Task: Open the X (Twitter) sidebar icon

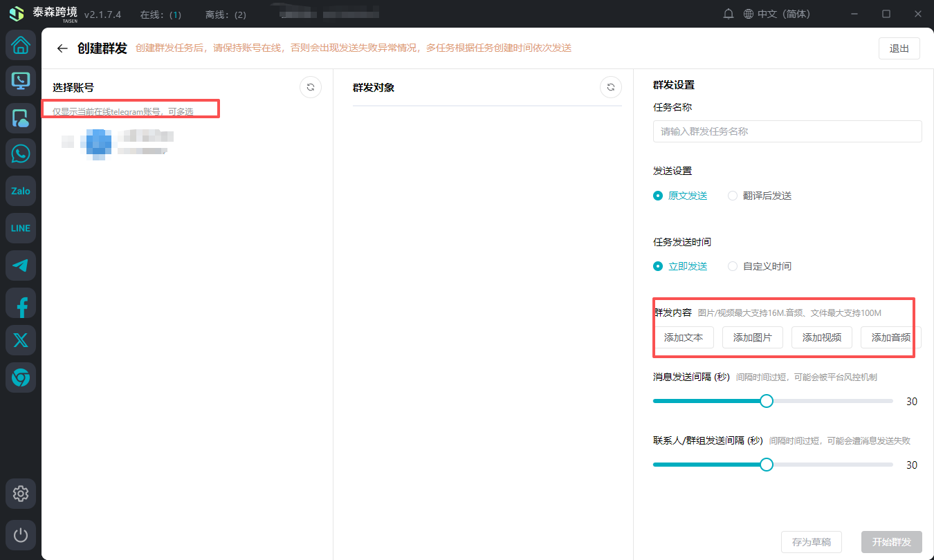Action: point(21,340)
